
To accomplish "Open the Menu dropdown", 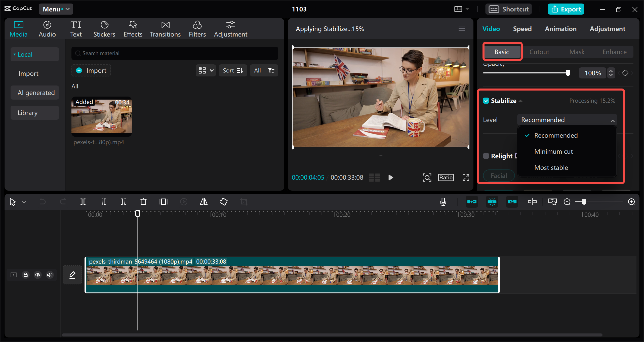I will pyautogui.click(x=56, y=9).
